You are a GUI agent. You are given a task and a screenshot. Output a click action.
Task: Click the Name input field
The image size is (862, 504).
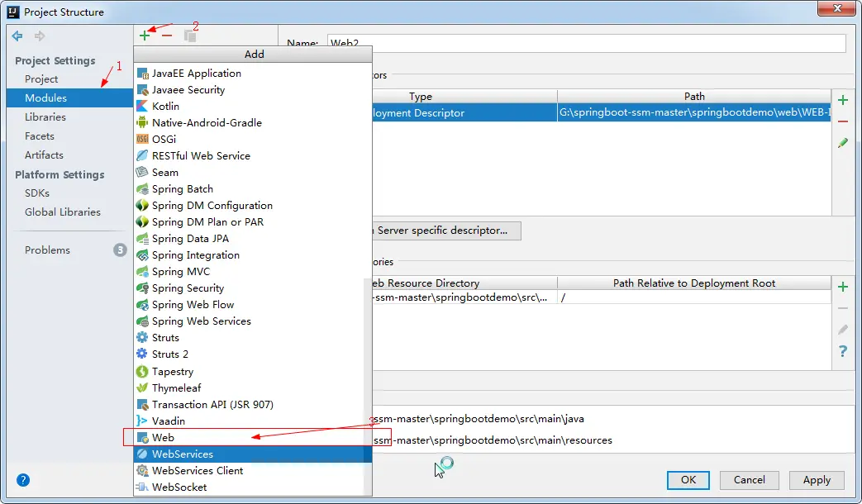point(587,44)
